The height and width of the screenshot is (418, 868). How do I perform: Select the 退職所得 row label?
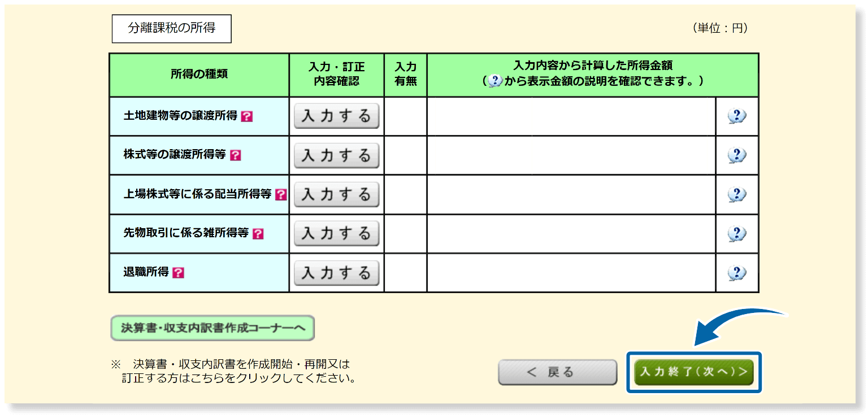[x=146, y=272]
